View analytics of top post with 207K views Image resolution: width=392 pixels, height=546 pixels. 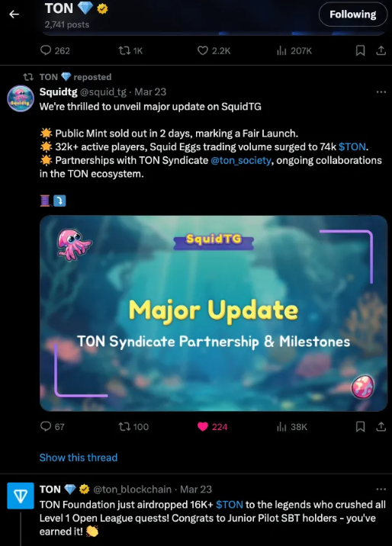[x=294, y=51]
